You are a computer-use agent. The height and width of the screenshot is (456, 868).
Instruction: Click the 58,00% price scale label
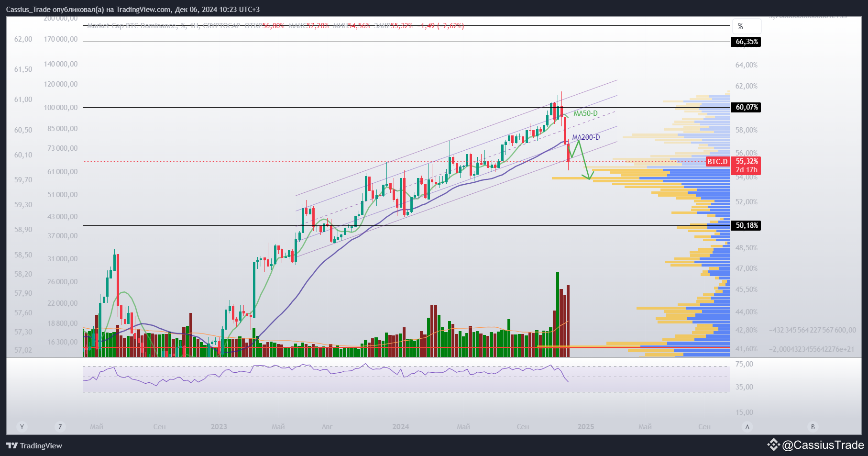tap(747, 130)
